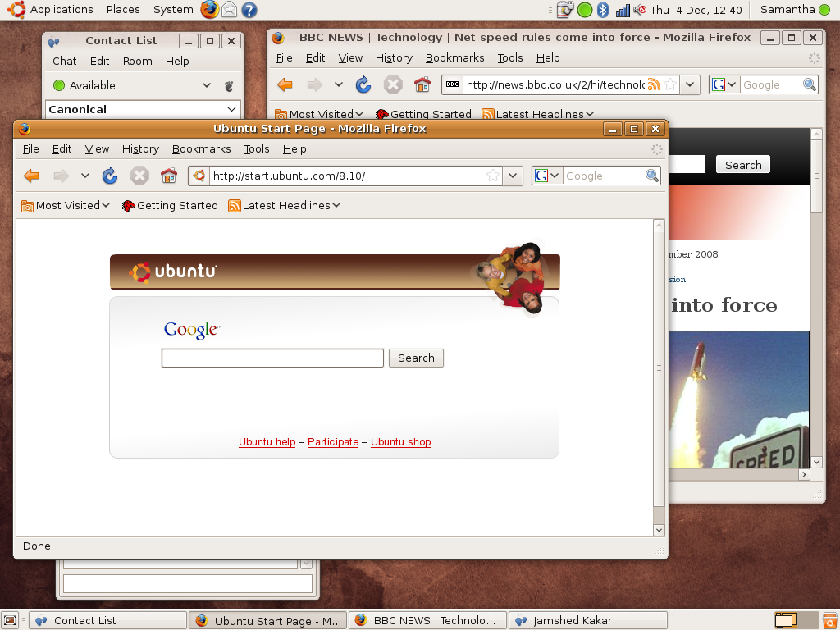Open Bookmarks menu in Ubuntu Start Page window

201,148
